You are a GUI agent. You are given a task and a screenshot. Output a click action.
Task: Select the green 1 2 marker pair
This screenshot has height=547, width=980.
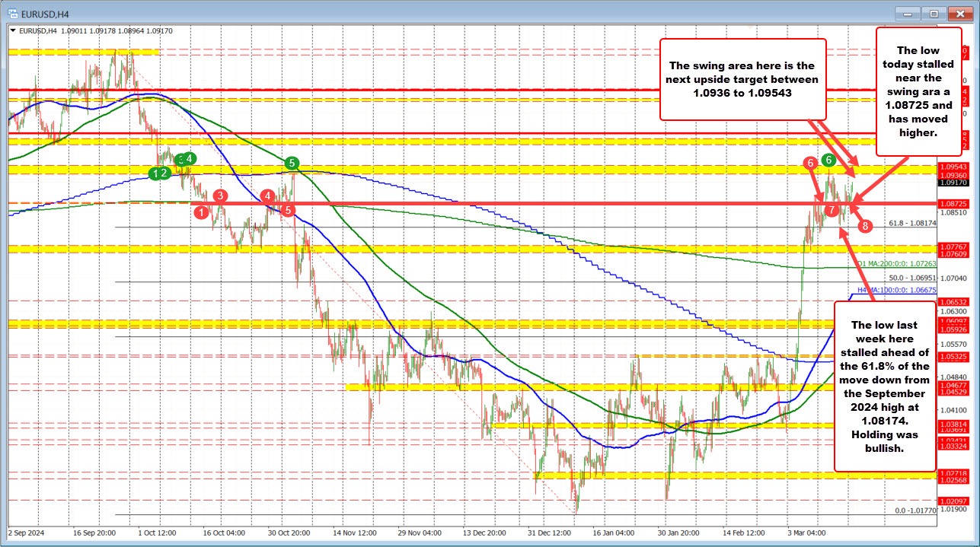(x=158, y=173)
